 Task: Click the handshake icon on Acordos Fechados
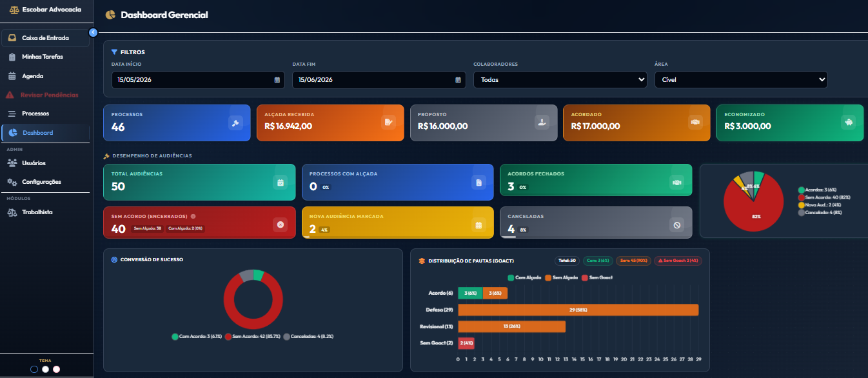pyautogui.click(x=676, y=183)
